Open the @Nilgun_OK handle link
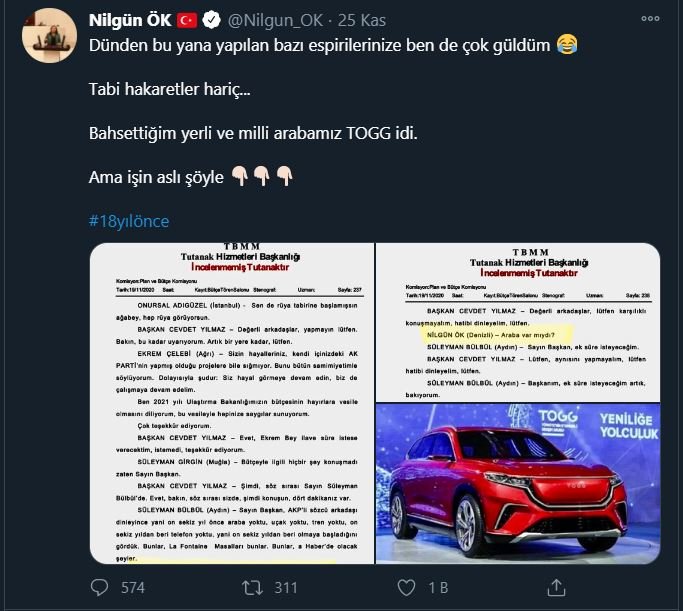 [275, 20]
